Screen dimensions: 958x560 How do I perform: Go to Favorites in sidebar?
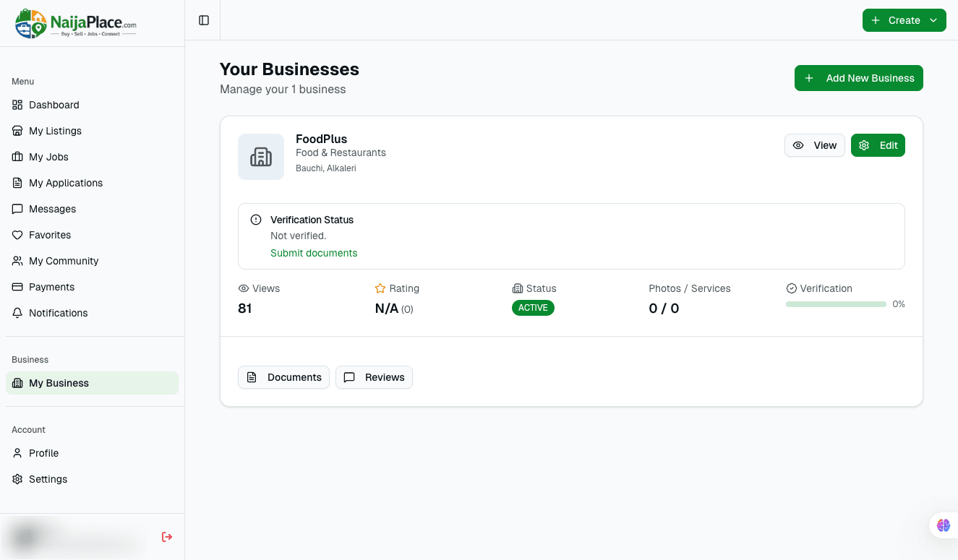(x=50, y=235)
